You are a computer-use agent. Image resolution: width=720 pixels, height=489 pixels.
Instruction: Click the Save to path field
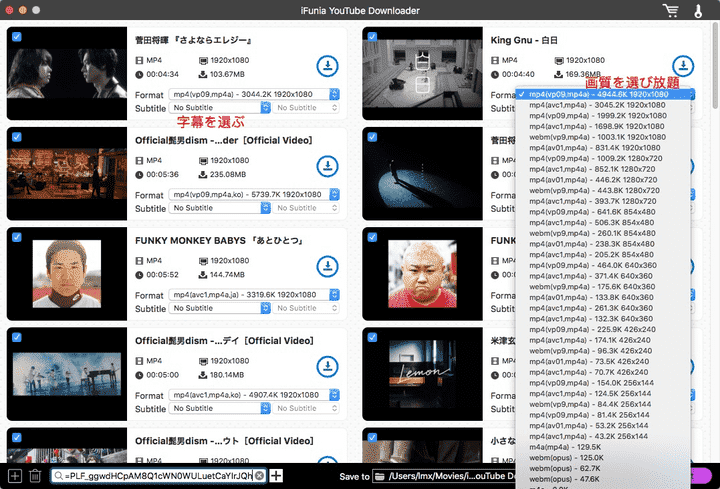[x=444, y=476]
